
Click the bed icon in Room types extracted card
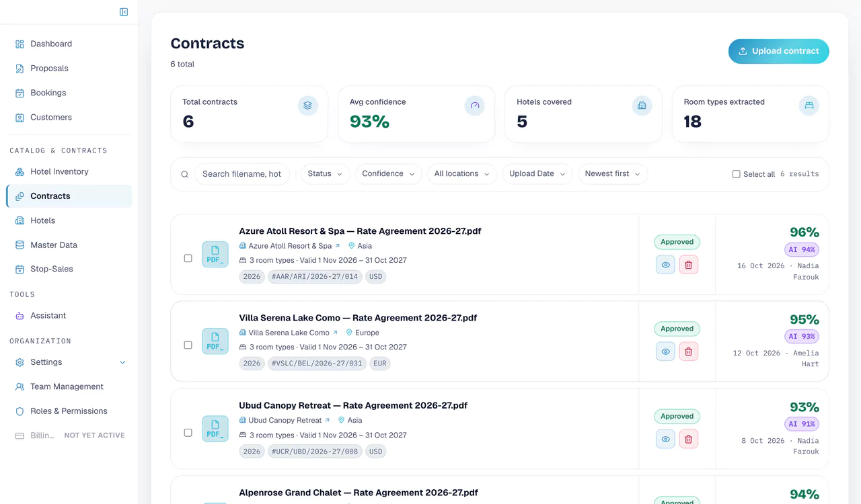pyautogui.click(x=809, y=106)
